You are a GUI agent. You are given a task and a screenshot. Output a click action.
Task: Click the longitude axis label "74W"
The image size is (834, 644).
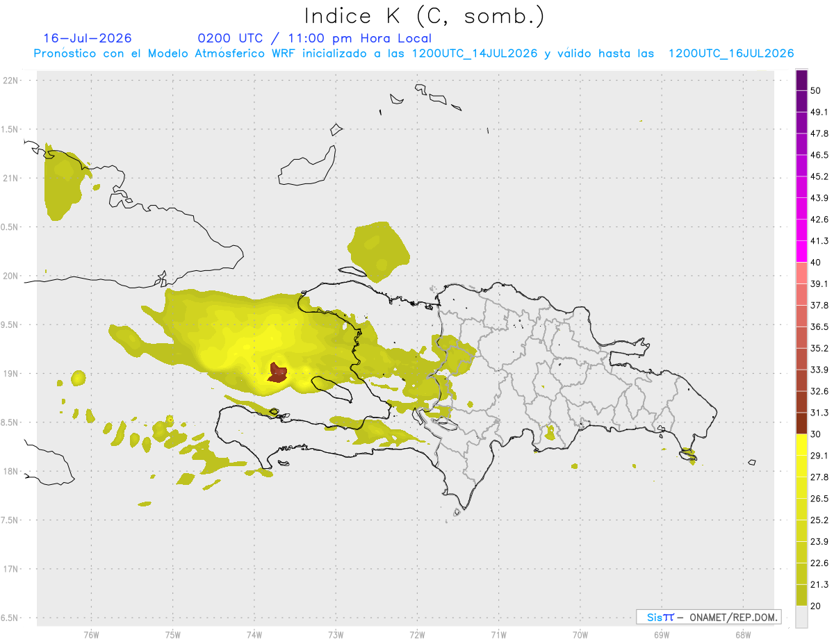coord(254,635)
